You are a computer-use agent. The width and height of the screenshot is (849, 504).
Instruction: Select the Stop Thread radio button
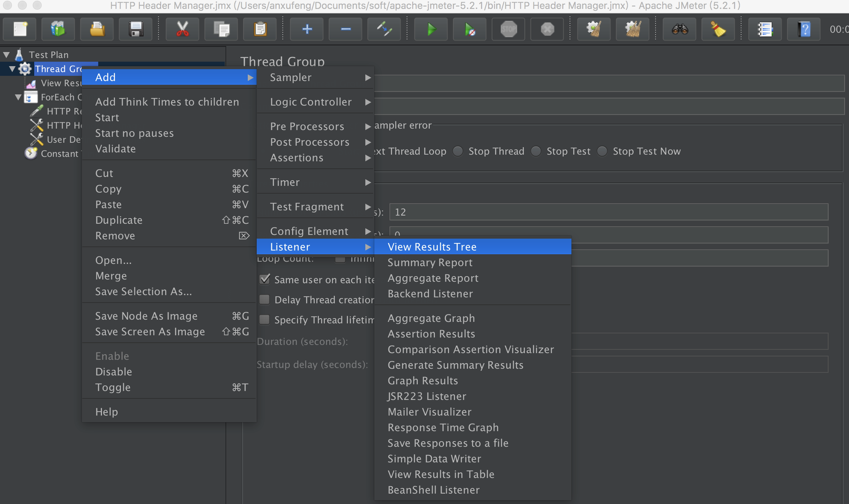(458, 151)
